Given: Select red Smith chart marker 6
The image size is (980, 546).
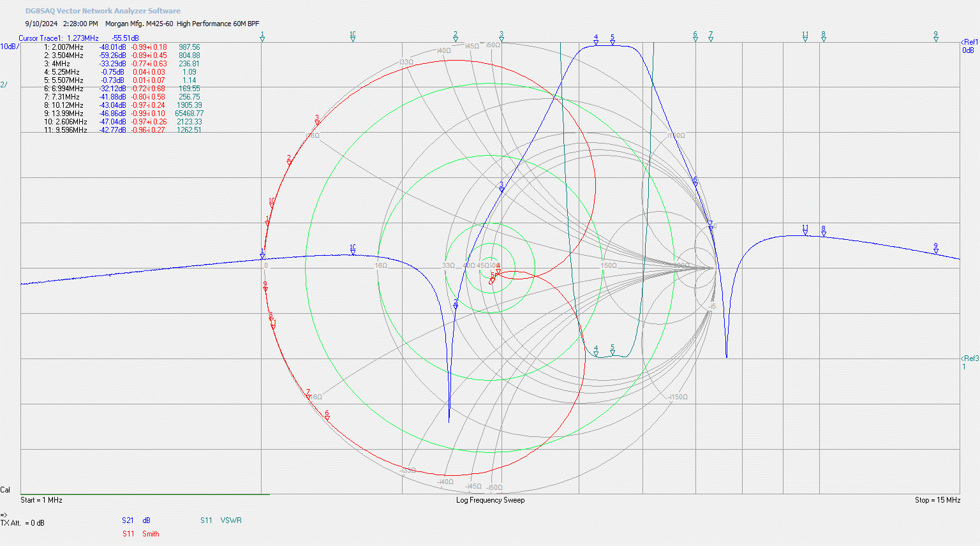Looking at the screenshot, I should click(x=327, y=417).
